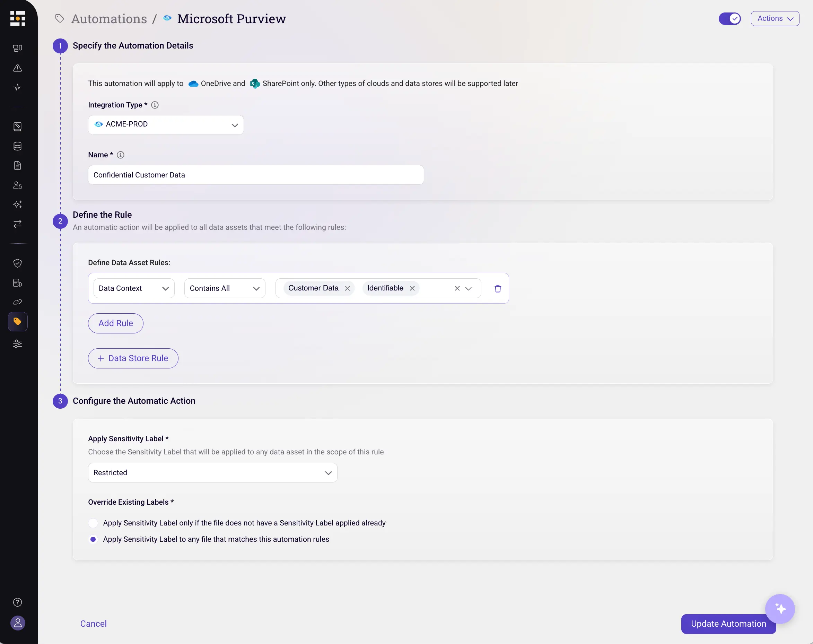Toggle the automation enabled switch
The image size is (813, 644).
730,18
